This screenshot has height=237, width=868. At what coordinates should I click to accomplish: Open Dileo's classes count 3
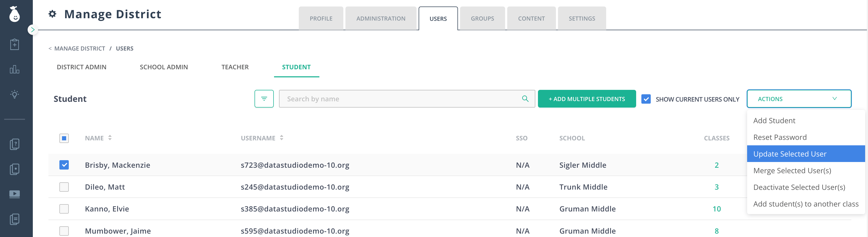[x=716, y=187]
